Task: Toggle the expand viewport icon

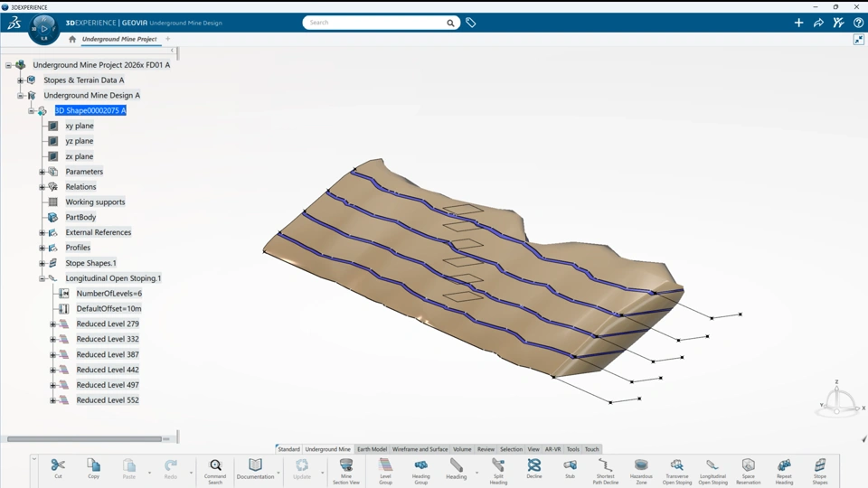Action: coord(859,39)
